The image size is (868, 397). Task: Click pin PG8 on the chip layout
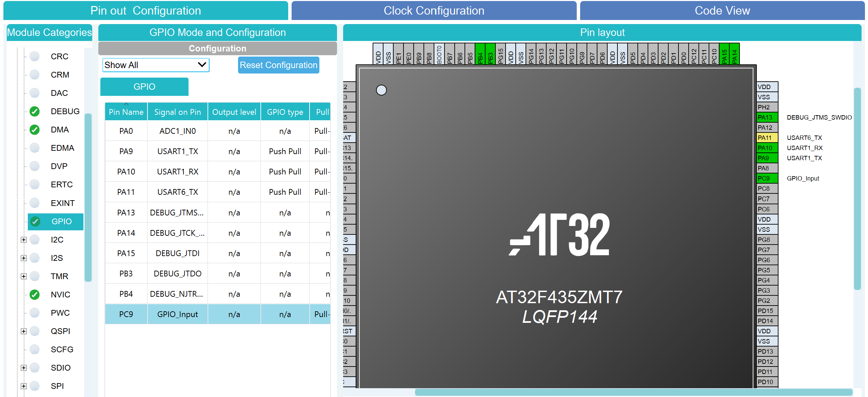pyautogui.click(x=767, y=239)
